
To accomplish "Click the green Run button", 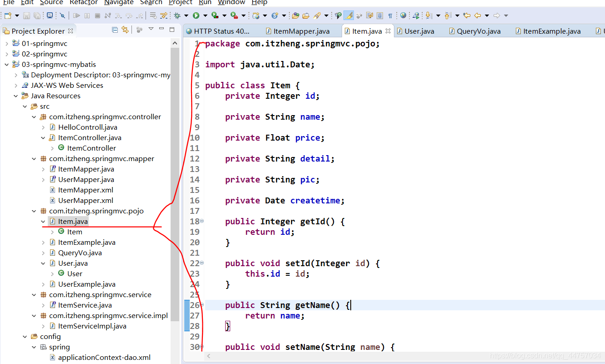I will click(x=196, y=15).
